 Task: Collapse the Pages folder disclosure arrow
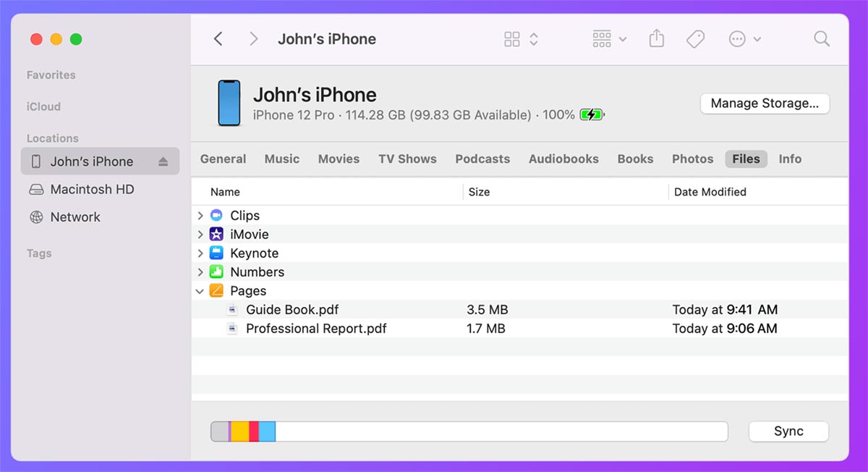tap(200, 291)
